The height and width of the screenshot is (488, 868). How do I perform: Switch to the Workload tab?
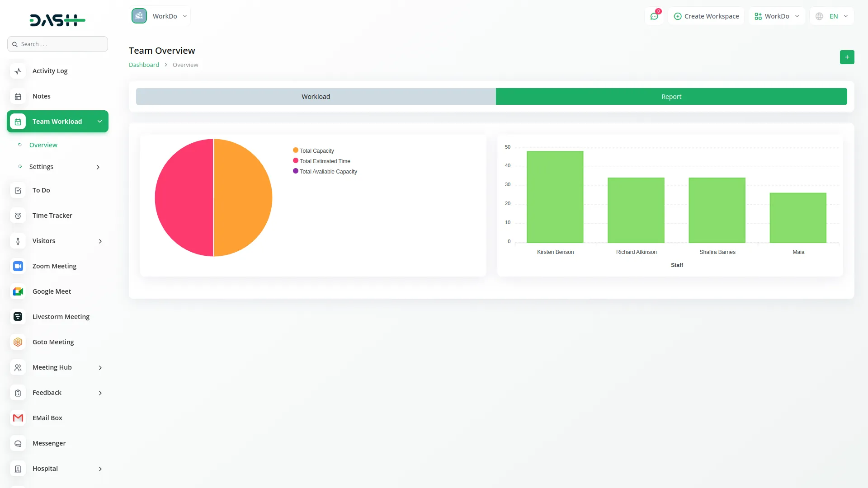pos(316,96)
